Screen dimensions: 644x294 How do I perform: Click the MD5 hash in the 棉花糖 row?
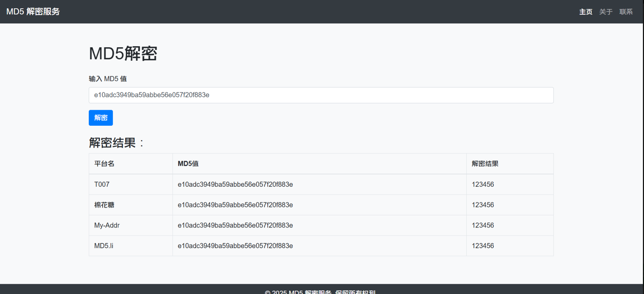pos(235,205)
